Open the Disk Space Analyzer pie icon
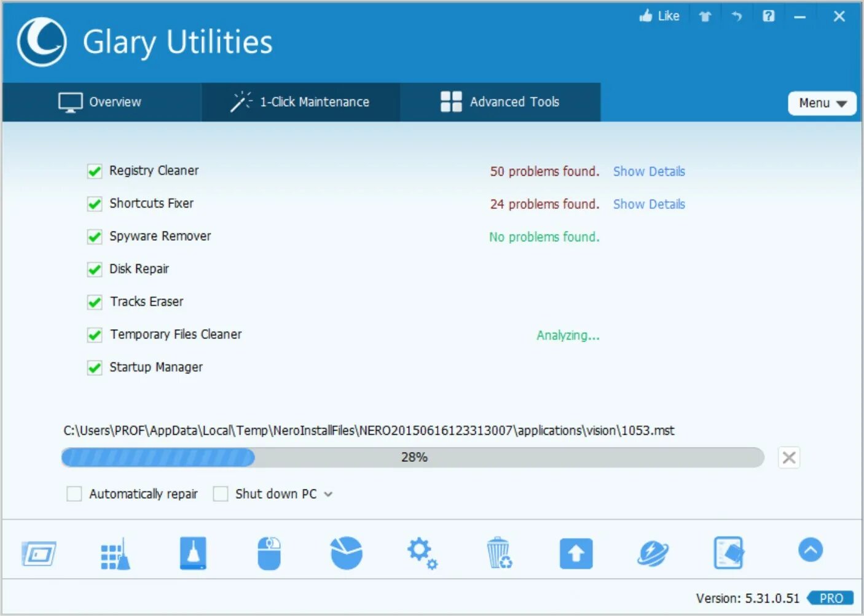This screenshot has height=616, width=864. tap(346, 553)
